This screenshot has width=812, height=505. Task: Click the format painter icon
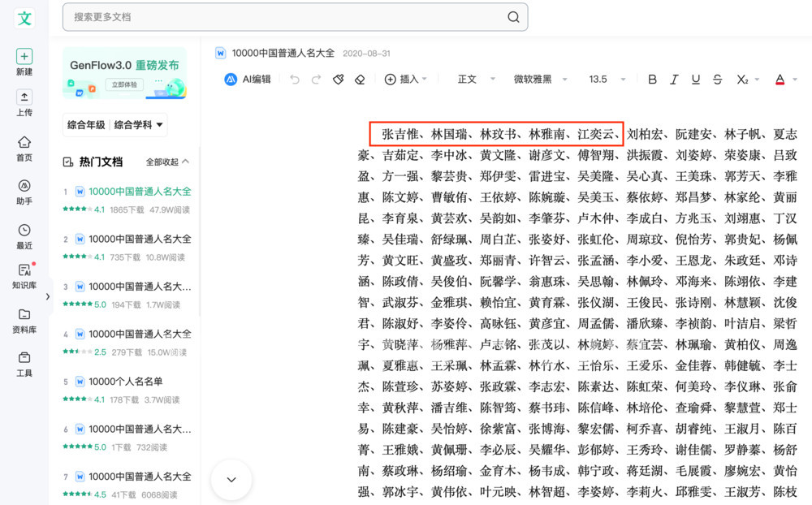click(x=339, y=80)
